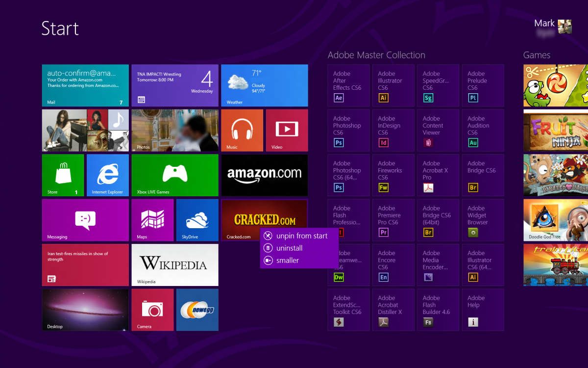Open the Desktop tile

[x=85, y=310]
